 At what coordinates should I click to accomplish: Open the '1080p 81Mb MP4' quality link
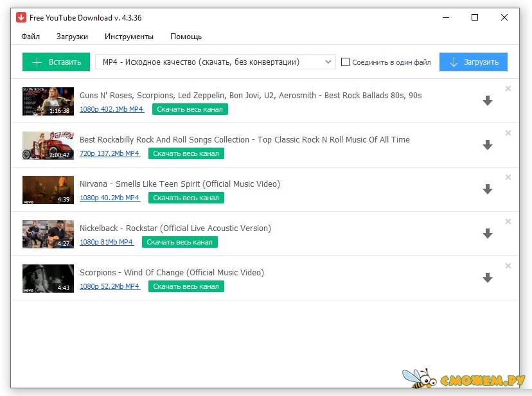tap(106, 242)
